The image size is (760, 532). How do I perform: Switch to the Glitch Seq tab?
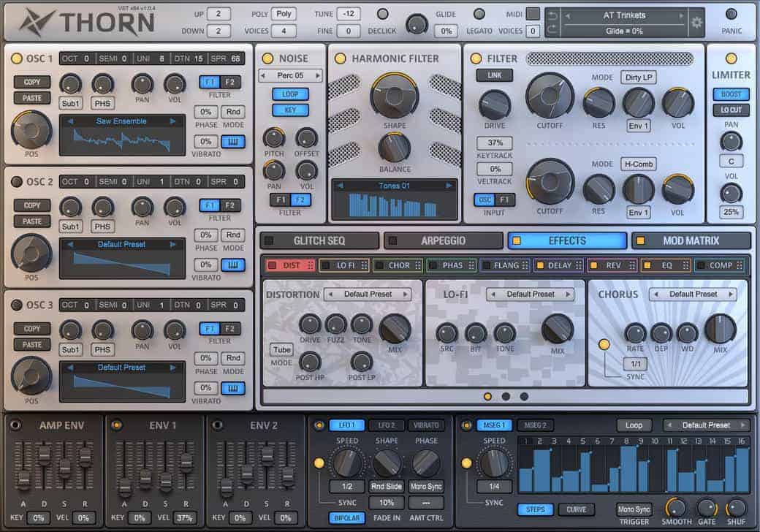319,241
